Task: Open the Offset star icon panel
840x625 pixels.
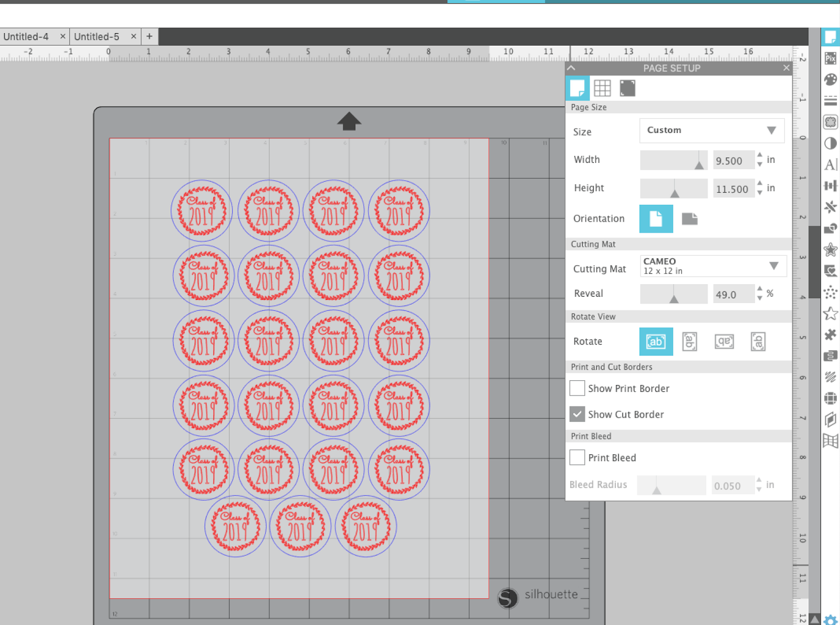Action: (831, 249)
